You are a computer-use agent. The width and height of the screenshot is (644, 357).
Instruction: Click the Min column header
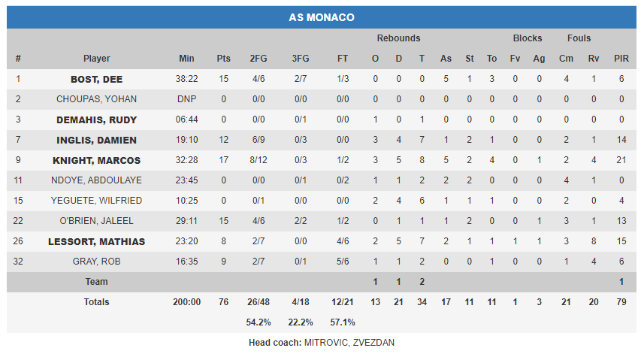[x=186, y=59]
